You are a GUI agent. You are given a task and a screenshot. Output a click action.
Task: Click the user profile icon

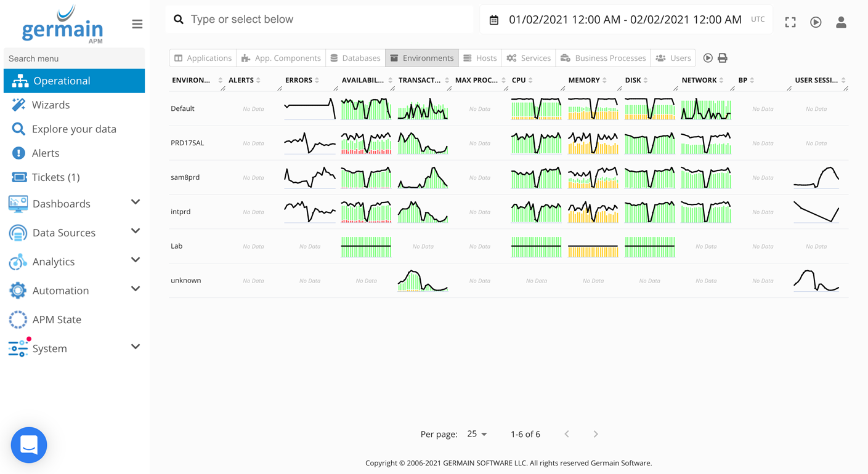click(841, 22)
